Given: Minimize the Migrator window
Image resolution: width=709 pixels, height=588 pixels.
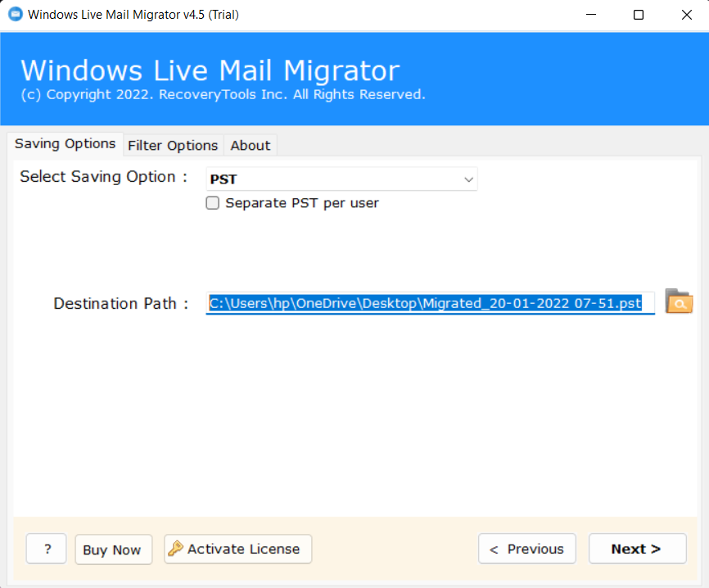Looking at the screenshot, I should pyautogui.click(x=591, y=15).
